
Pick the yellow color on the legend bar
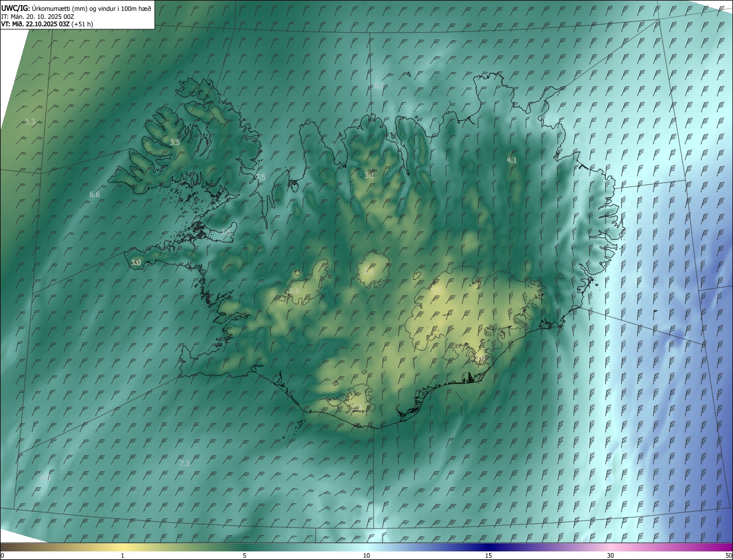[x=123, y=547]
